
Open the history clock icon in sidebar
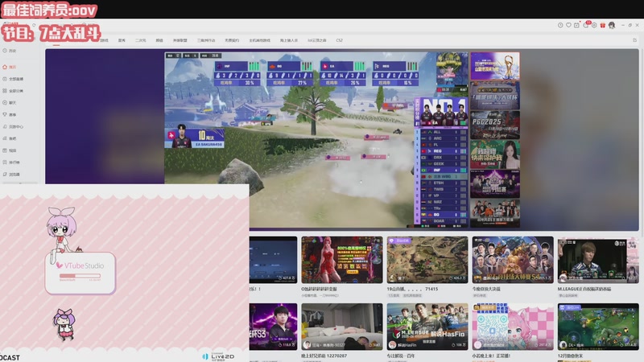(x=5, y=51)
